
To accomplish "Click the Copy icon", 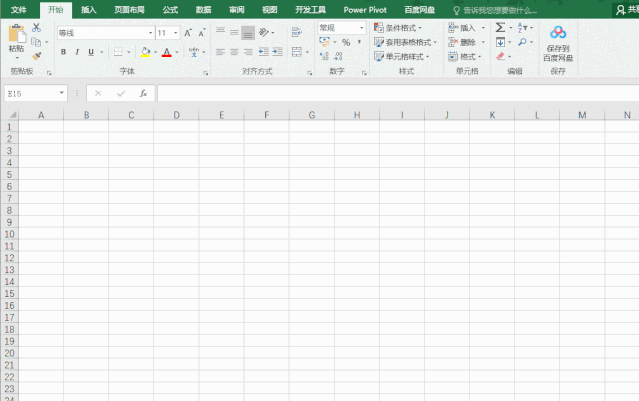I will pyautogui.click(x=36, y=42).
